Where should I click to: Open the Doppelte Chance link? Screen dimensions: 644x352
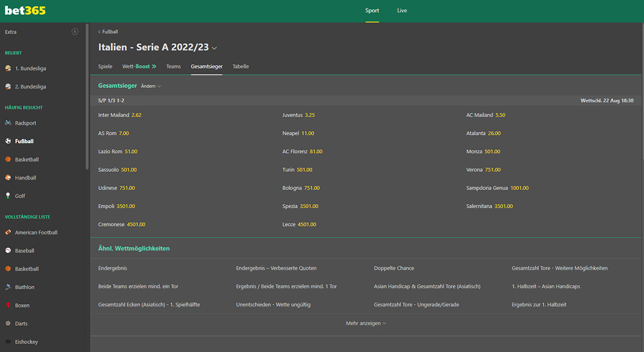point(394,268)
